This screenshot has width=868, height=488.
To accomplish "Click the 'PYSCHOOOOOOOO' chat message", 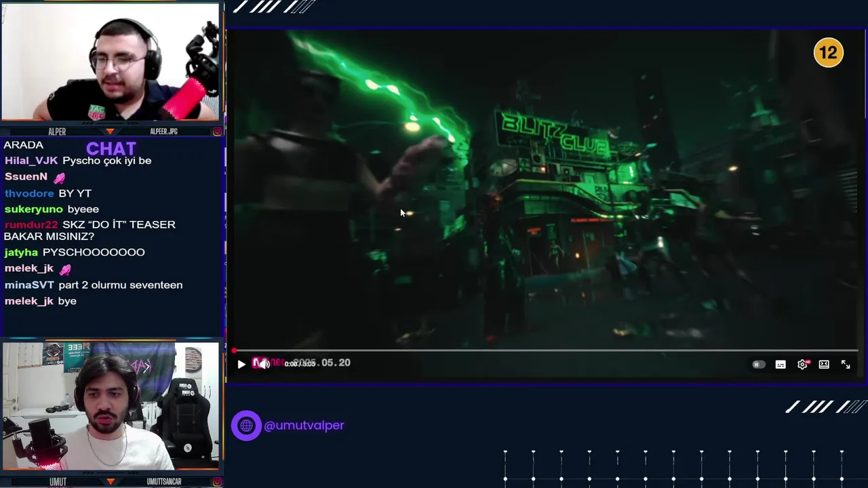I will [94, 252].
